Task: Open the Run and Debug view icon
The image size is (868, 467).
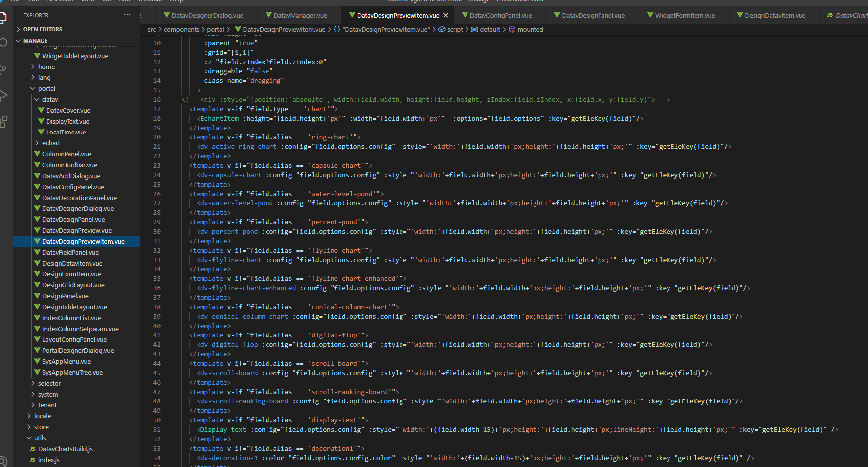Action: point(2,95)
